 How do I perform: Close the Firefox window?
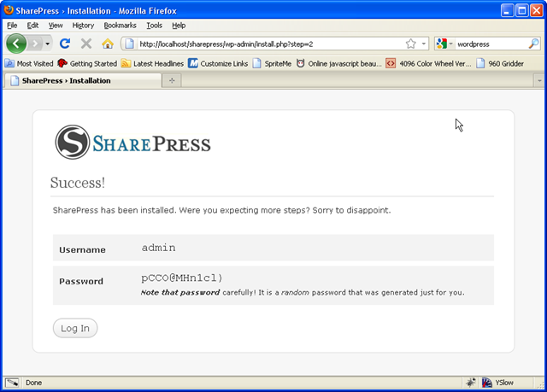pos(537,10)
